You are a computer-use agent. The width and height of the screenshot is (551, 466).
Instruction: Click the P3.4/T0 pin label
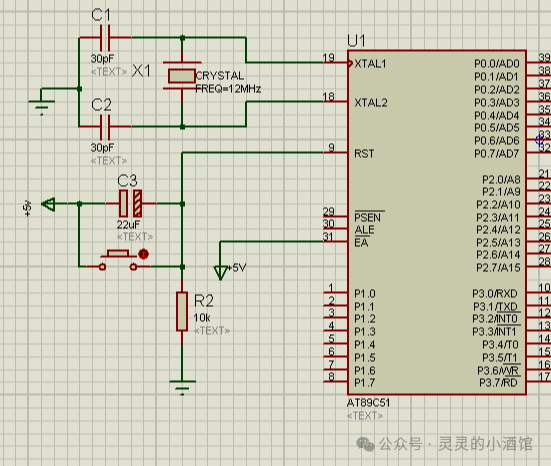click(x=500, y=344)
